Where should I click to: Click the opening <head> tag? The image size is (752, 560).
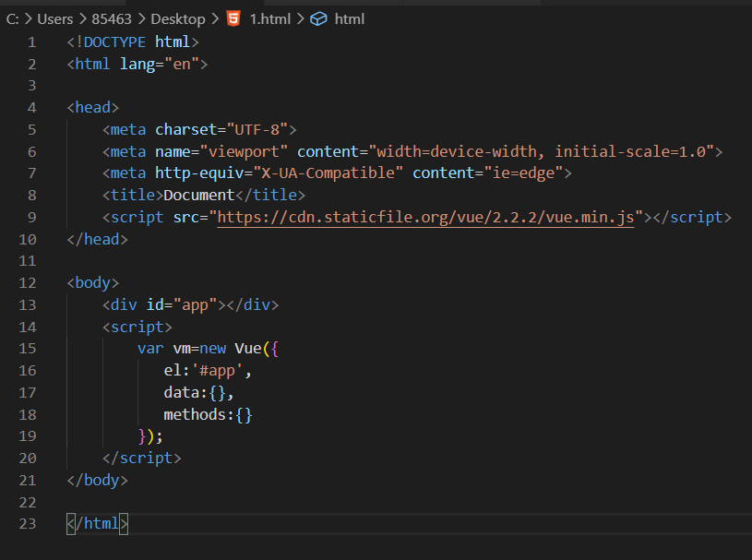point(93,107)
